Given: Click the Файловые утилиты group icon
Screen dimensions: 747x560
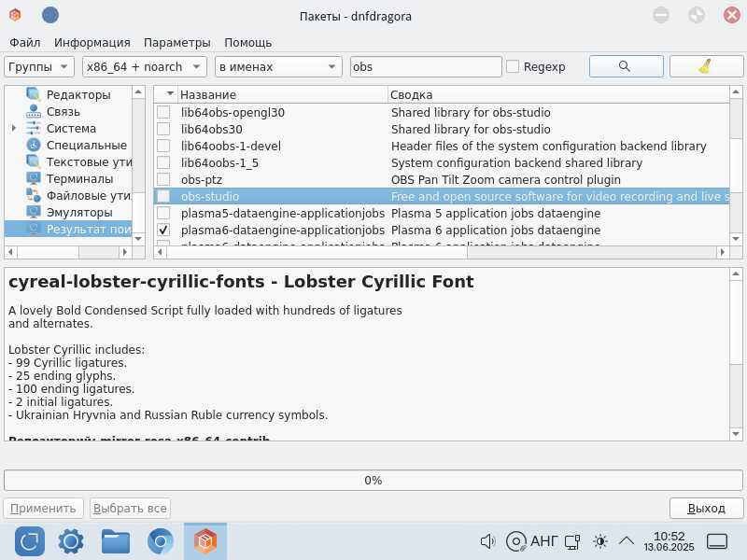Looking at the screenshot, I should [x=34, y=195].
